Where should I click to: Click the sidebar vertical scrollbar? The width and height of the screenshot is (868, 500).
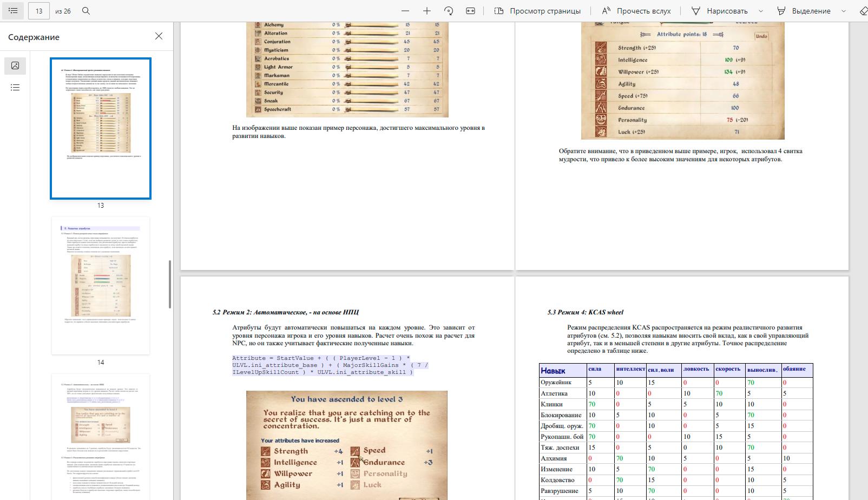tap(170, 284)
